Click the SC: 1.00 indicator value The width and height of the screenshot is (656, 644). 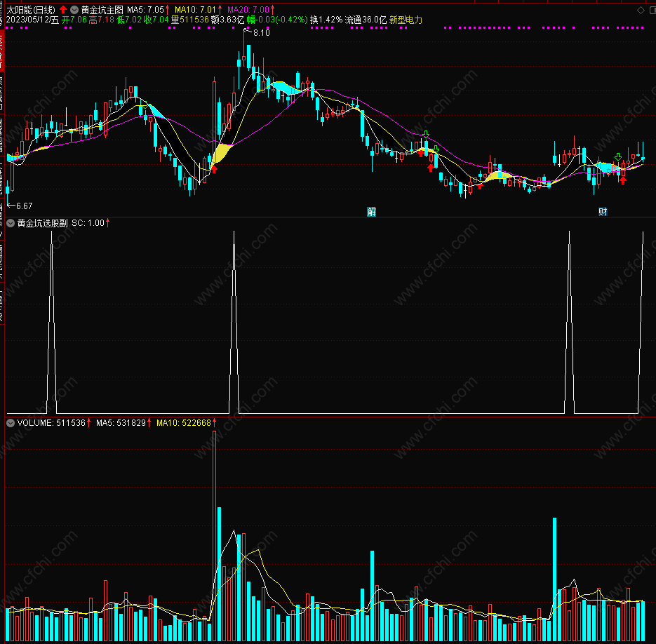[x=88, y=224]
